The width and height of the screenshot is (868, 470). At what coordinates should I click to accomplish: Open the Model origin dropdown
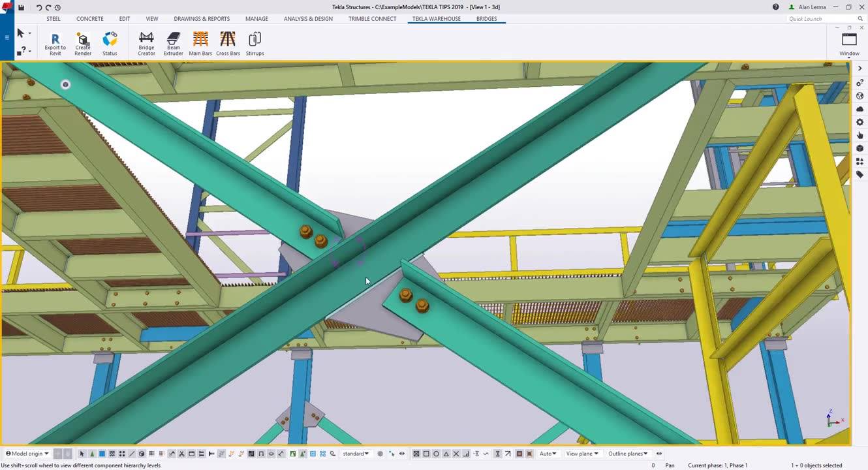pyautogui.click(x=27, y=454)
